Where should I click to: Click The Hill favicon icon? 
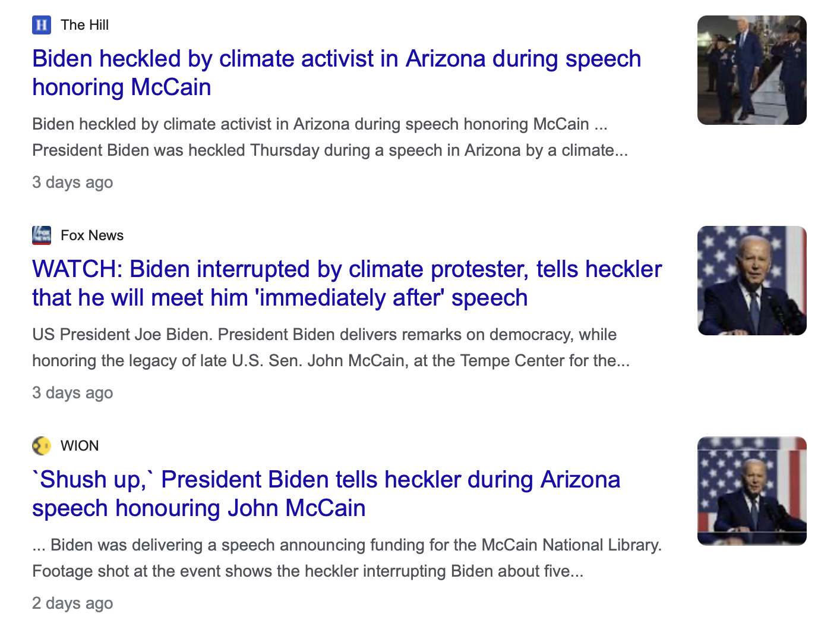click(x=42, y=25)
